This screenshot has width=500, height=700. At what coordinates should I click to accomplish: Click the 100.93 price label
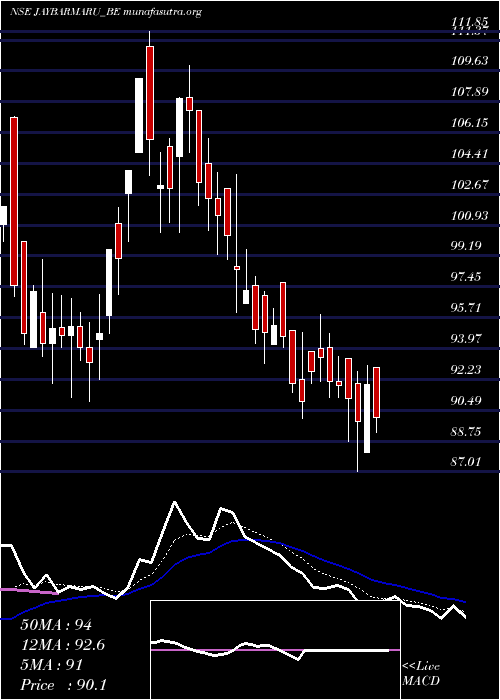[470, 216]
